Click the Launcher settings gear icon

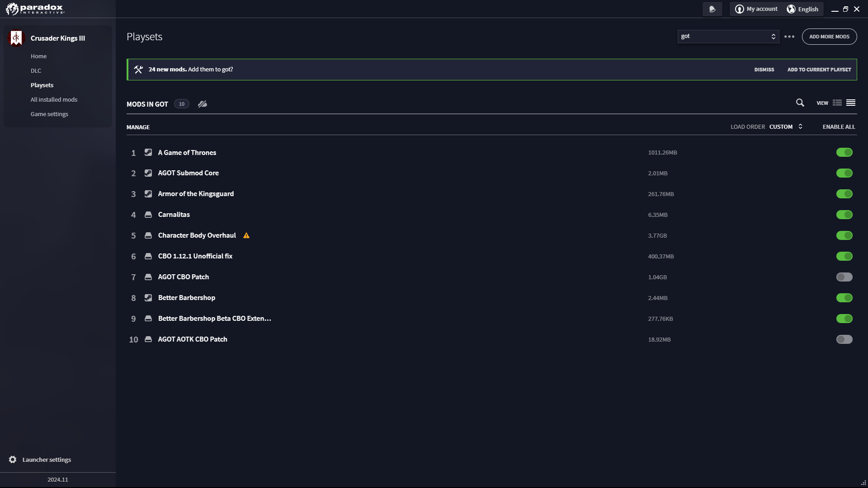pyautogui.click(x=13, y=460)
